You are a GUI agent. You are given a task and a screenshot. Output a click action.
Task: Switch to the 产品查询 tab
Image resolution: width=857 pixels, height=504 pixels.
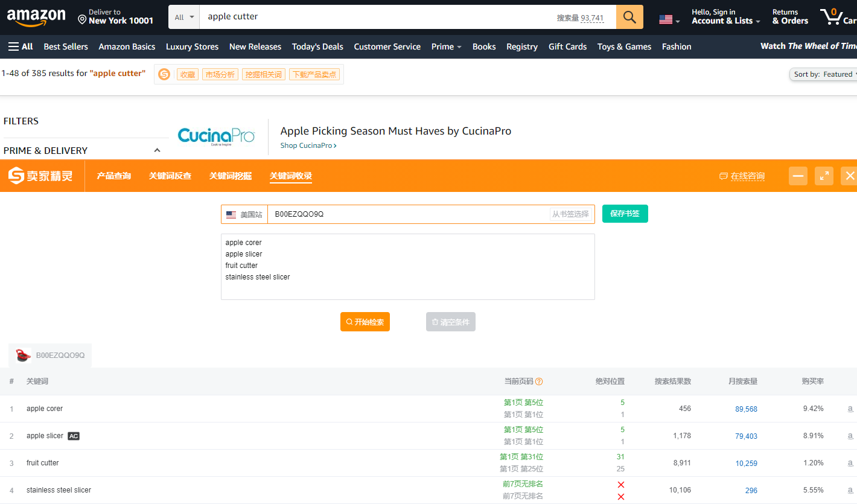coord(114,176)
